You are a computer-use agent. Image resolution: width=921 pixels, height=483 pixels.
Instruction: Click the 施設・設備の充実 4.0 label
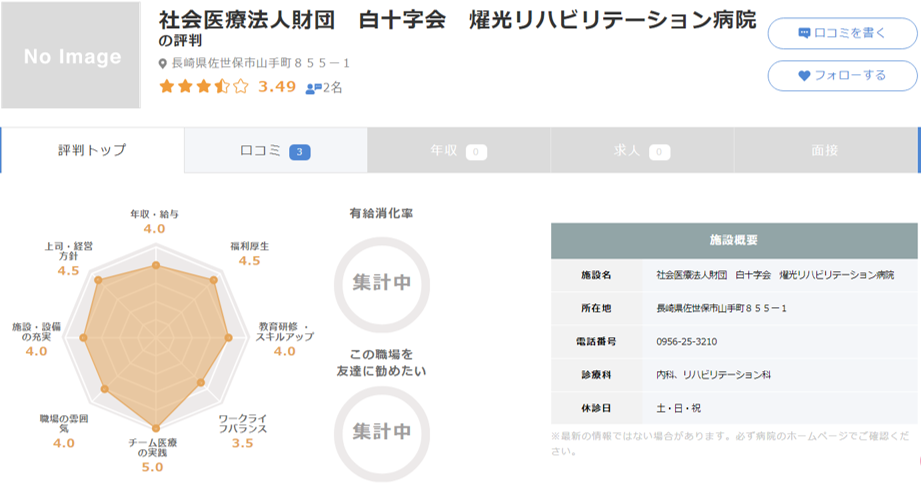[x=36, y=340]
